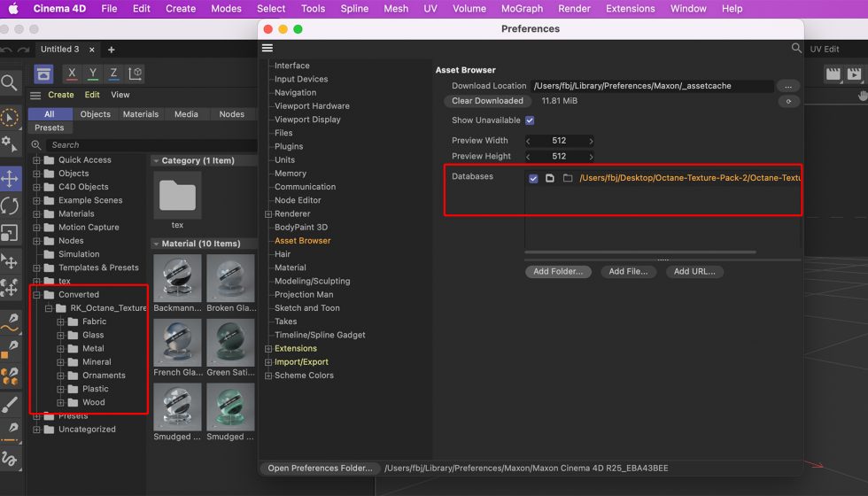Image resolution: width=868 pixels, height=496 pixels.
Task: Click the Asset Browser box icon
Action: point(43,74)
